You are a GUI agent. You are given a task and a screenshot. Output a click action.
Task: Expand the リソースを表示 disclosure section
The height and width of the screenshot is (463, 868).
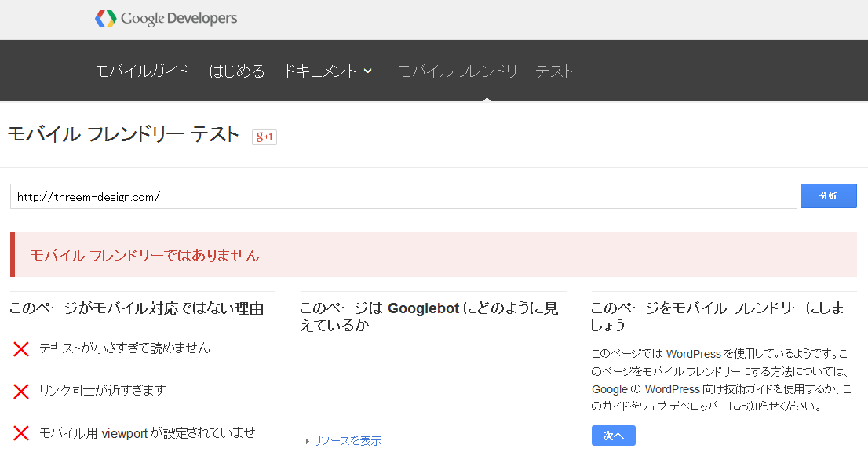click(x=348, y=440)
